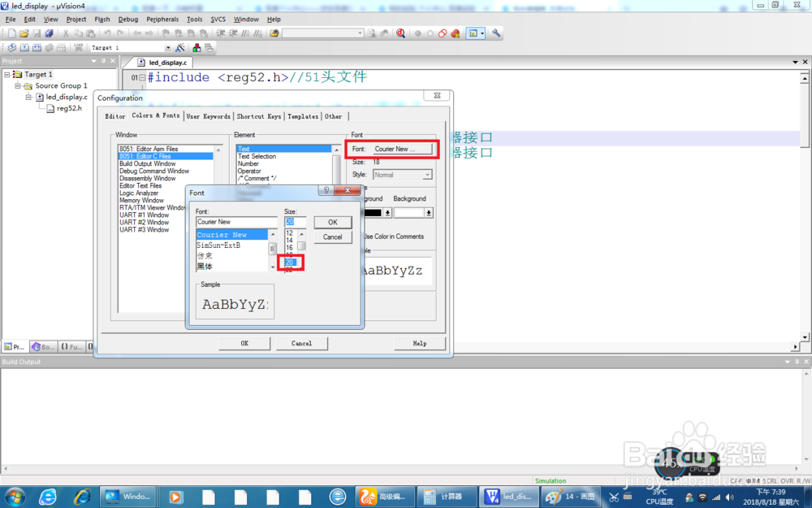Click Cancel in the Font dialog
This screenshot has height=508, width=812.
click(333, 237)
